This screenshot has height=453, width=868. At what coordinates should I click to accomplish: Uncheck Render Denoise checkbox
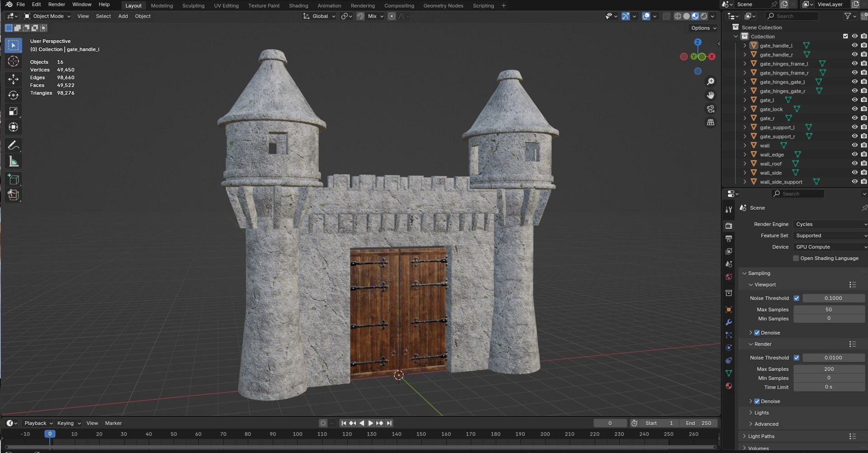tap(757, 401)
